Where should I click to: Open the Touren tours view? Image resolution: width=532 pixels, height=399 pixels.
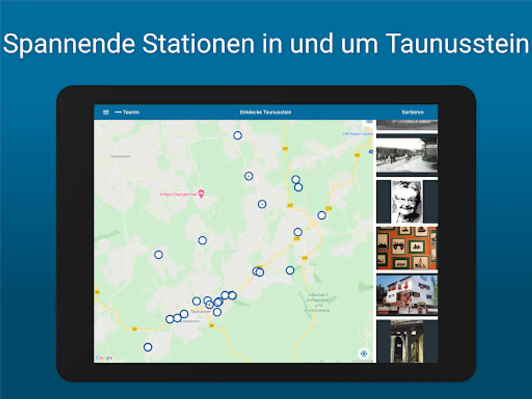coord(127,112)
